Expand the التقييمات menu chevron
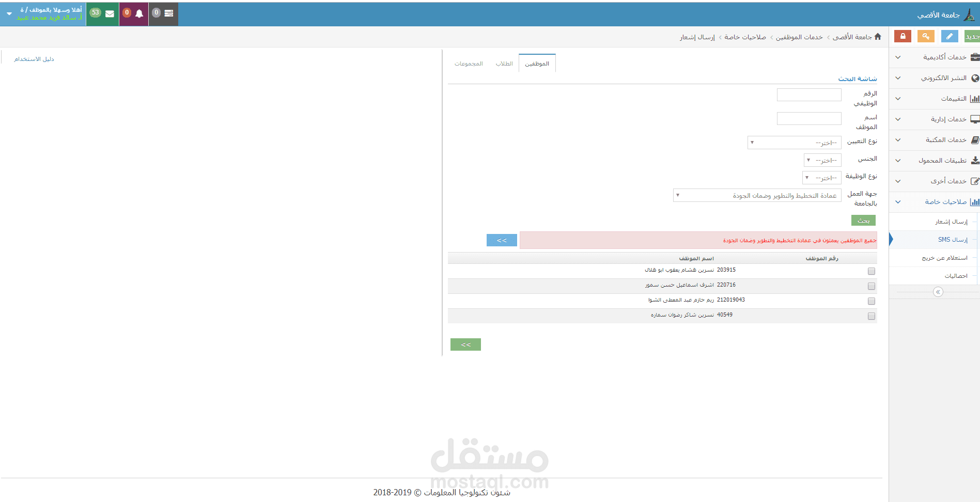 click(898, 99)
